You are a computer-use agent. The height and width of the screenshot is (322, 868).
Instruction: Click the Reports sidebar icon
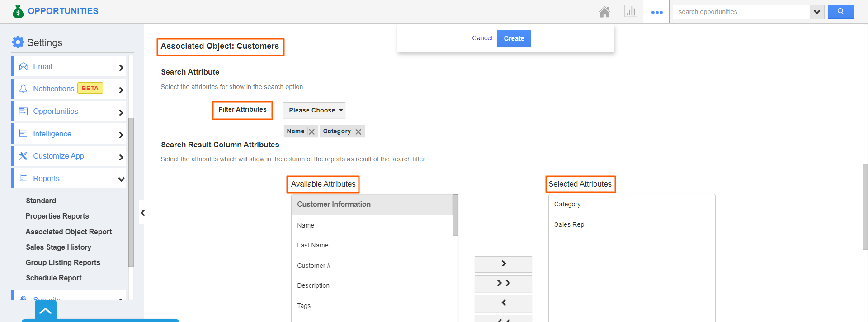[x=24, y=178]
